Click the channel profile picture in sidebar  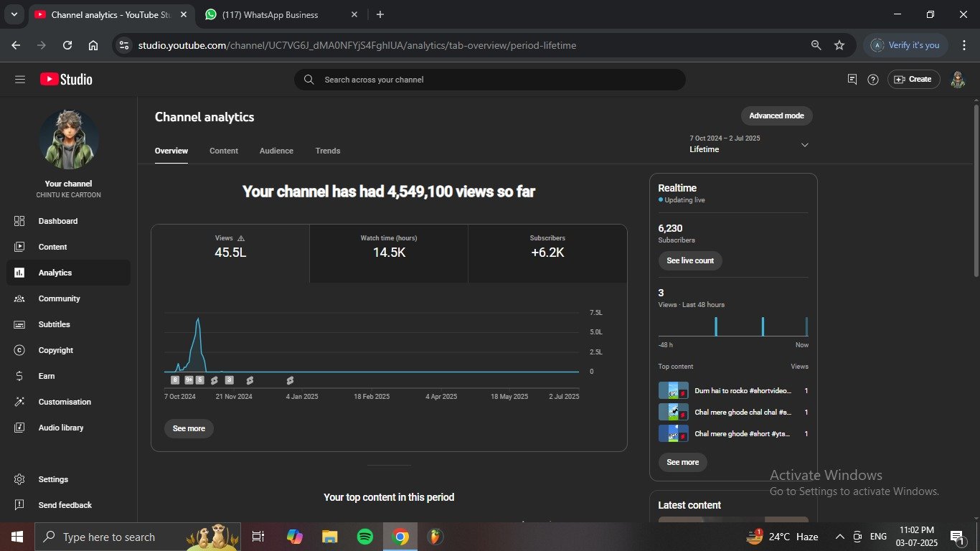[x=69, y=140]
